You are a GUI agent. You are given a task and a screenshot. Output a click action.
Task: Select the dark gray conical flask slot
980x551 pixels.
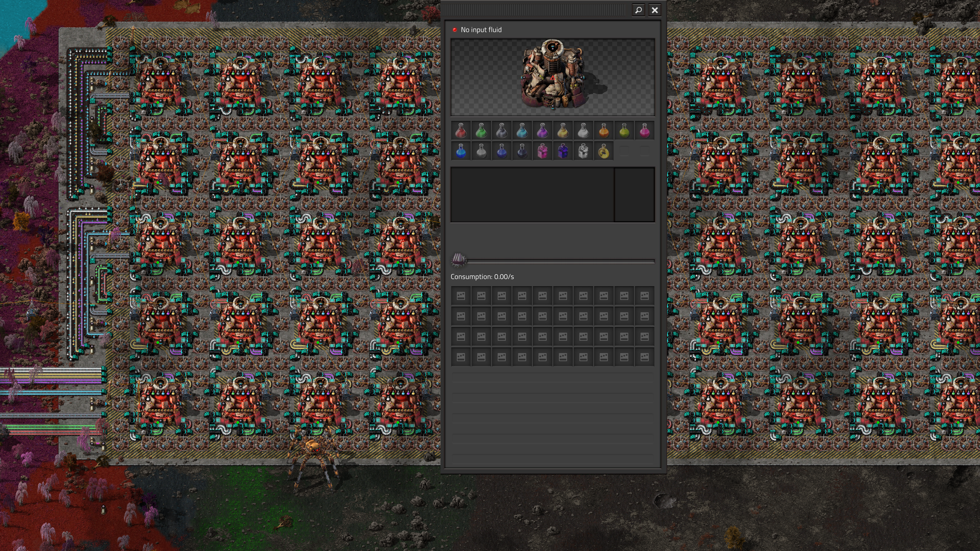[501, 131]
